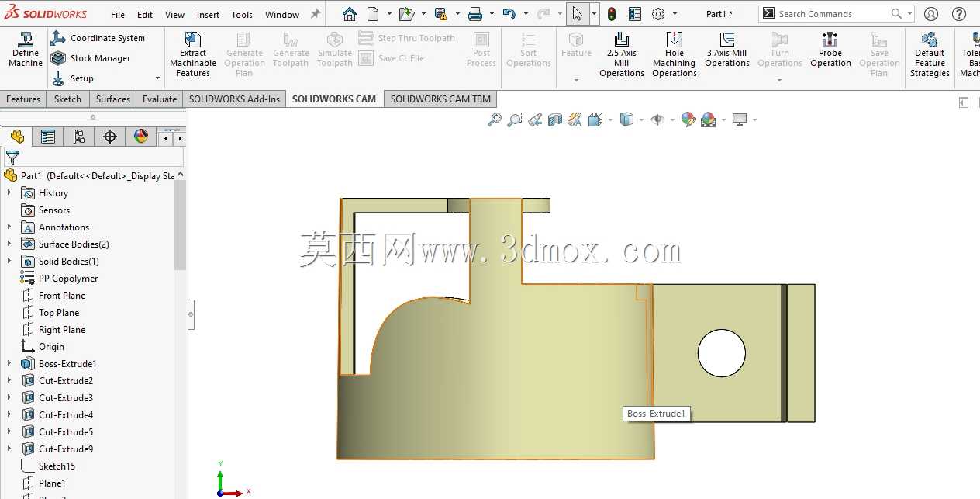Click the Display Style cube icon

click(x=626, y=120)
